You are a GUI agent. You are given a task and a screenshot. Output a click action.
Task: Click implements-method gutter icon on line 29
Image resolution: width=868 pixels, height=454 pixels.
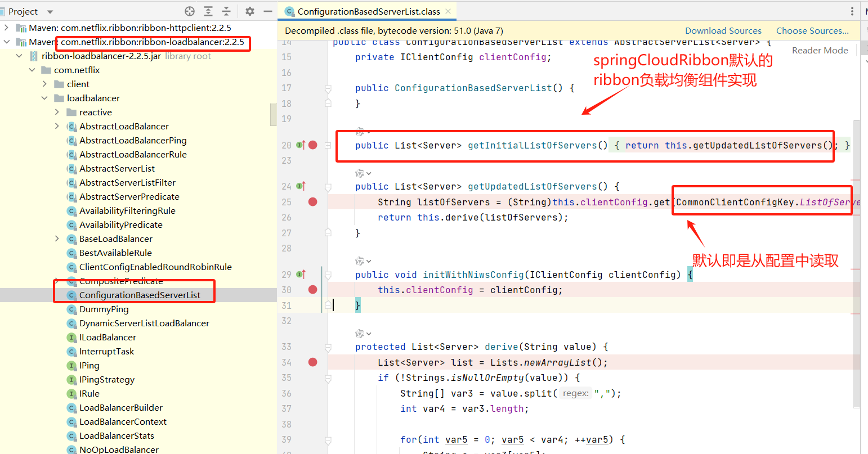301,274
